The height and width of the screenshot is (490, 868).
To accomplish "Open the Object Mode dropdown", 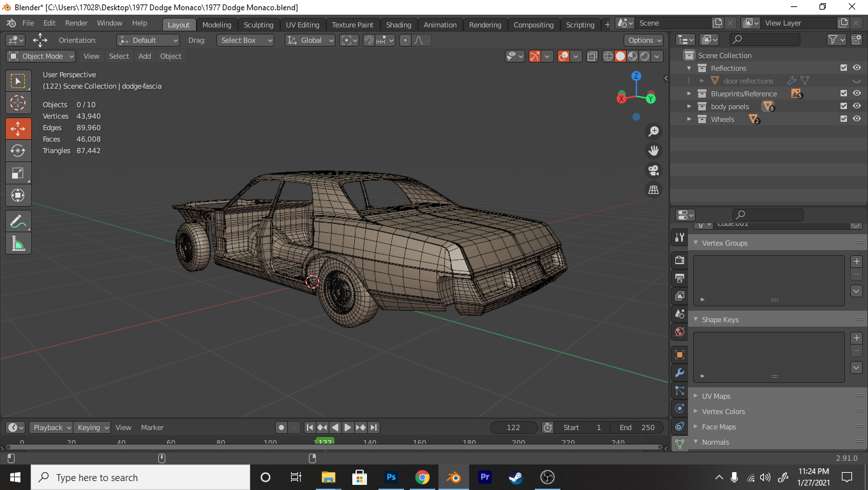I will point(41,56).
